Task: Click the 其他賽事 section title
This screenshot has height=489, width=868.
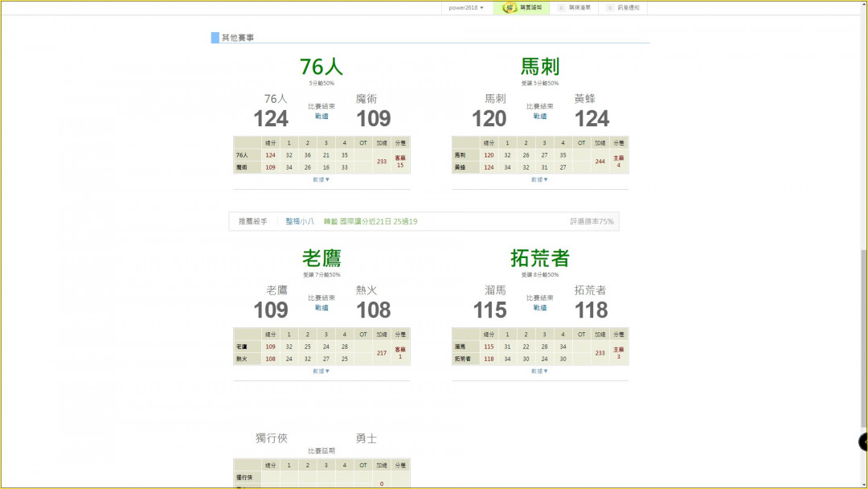Action: click(x=238, y=38)
